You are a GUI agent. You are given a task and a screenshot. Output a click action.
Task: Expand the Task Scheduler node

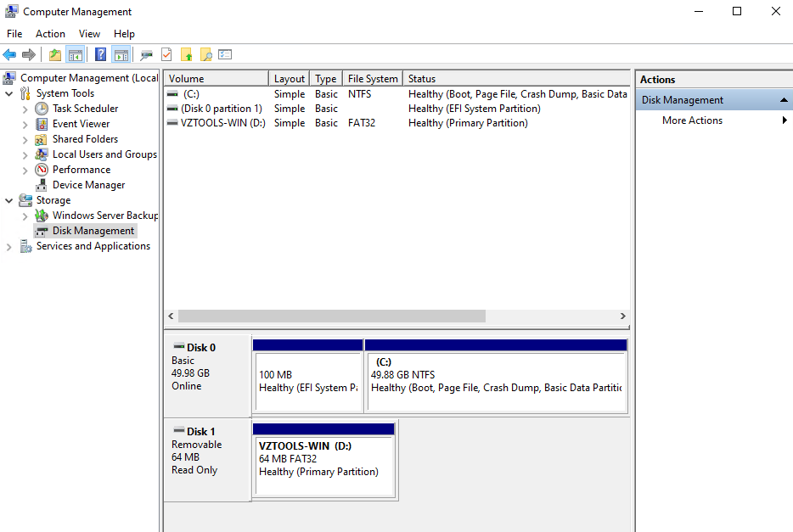(25, 109)
